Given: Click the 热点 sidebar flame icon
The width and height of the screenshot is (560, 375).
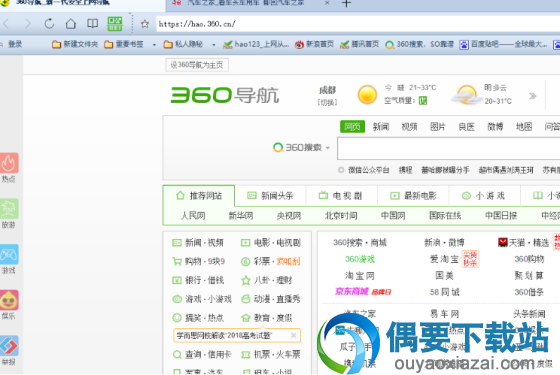Looking at the screenshot, I should pos(9,164).
